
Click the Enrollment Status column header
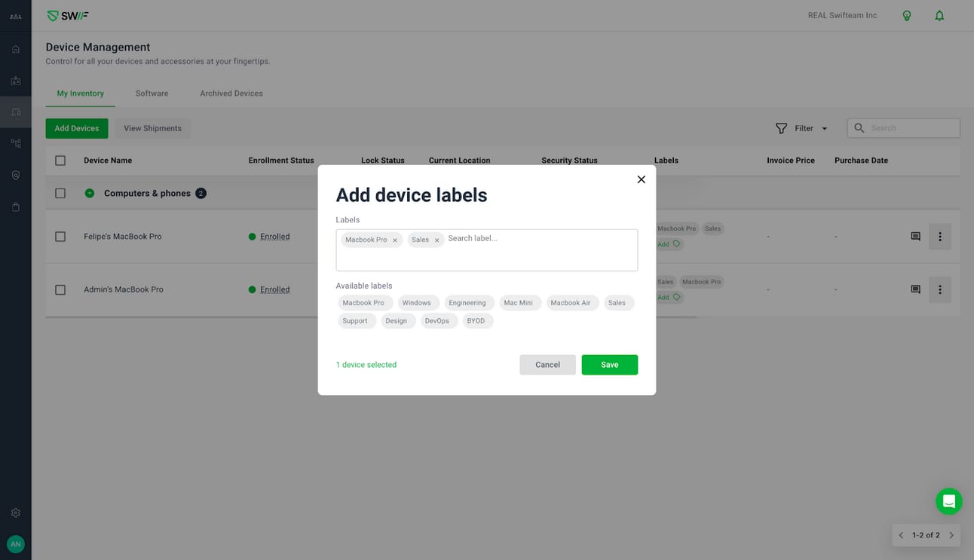point(281,161)
